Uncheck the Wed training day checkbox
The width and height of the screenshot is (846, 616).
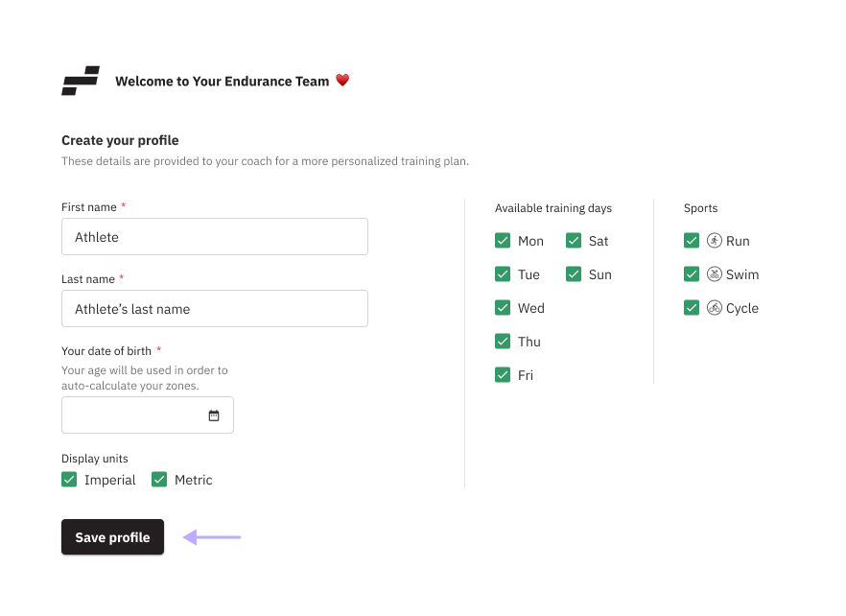pyautogui.click(x=503, y=308)
